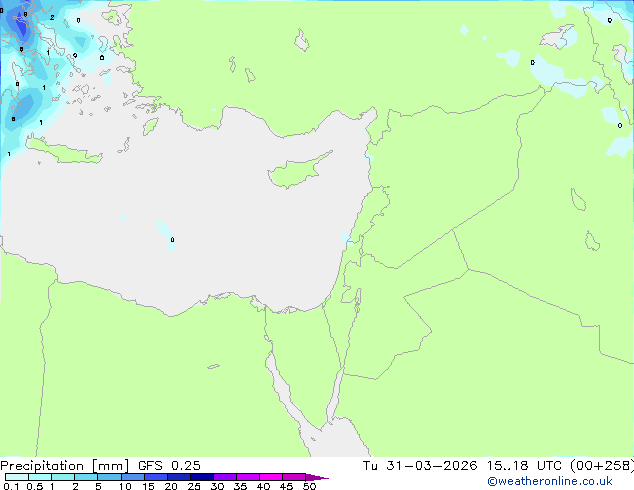
Task: Click the forecast offset '(00+258)'
Action: [602, 466]
